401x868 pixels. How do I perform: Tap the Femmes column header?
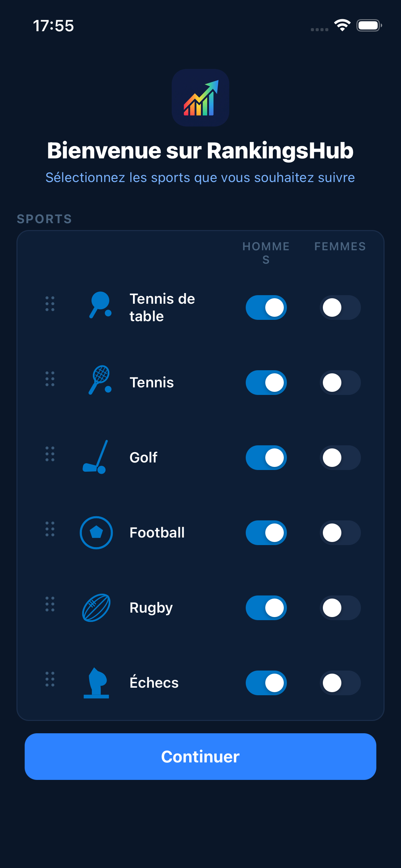coord(340,246)
